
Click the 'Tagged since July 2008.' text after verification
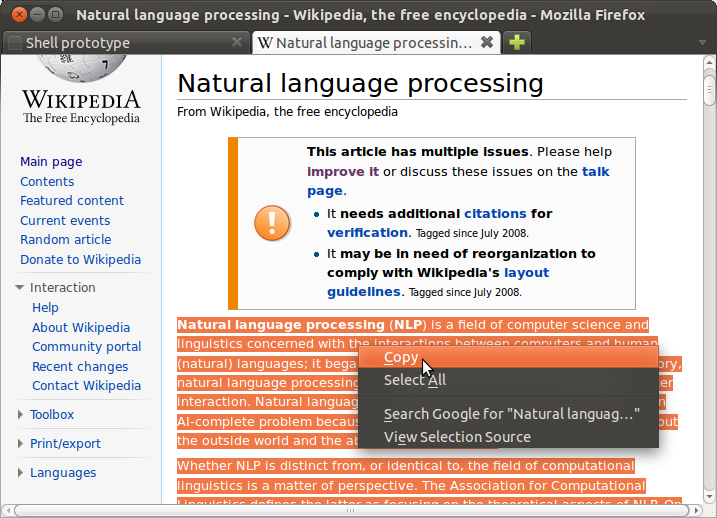click(472, 233)
